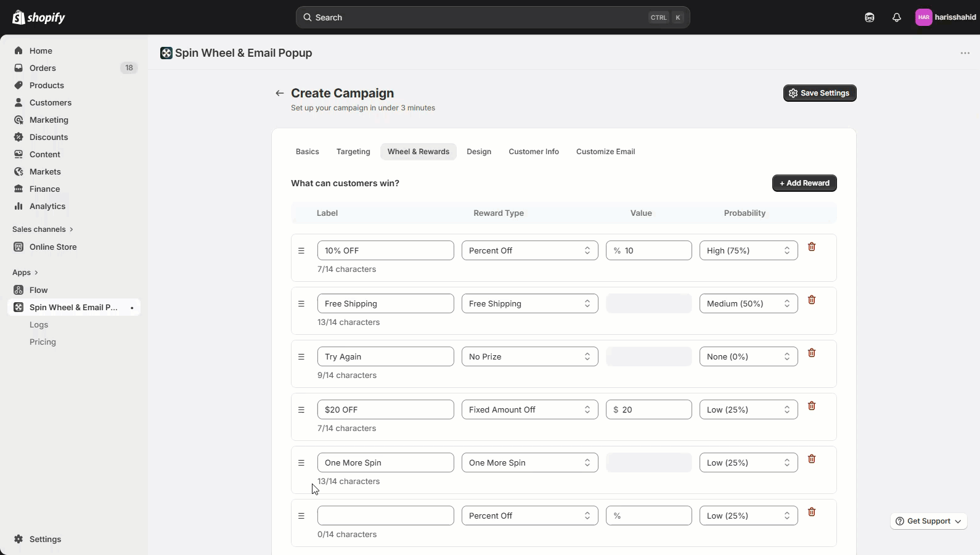
Task: Open Products in sidebar
Action: [74, 85]
